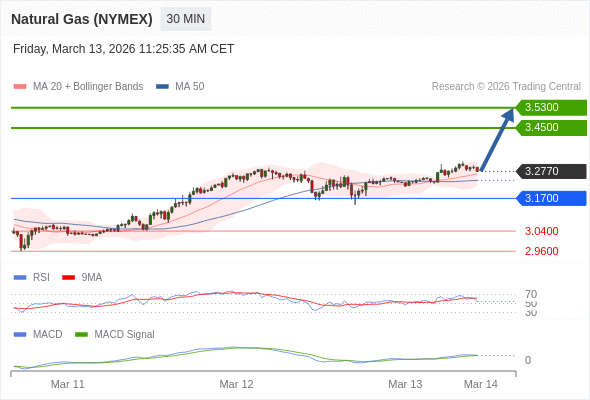Click the Mar 14 axis label

(481, 384)
